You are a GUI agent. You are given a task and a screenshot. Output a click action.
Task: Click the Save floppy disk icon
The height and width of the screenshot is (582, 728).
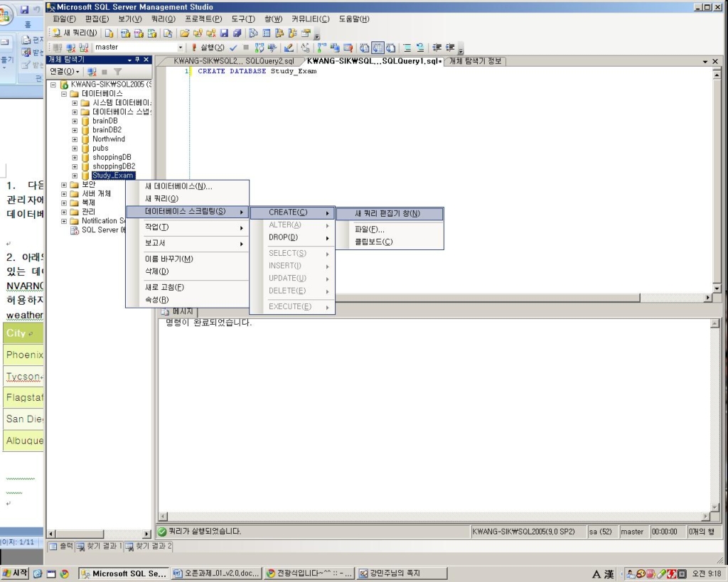[224, 33]
